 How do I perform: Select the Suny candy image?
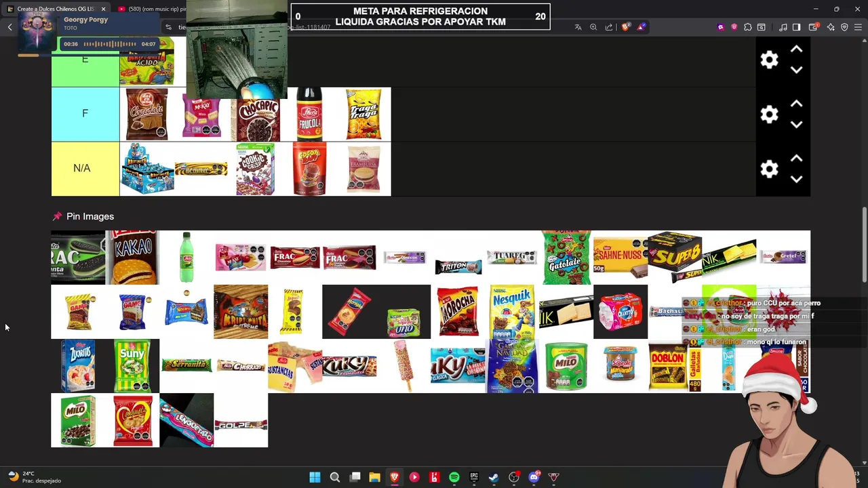point(132,366)
